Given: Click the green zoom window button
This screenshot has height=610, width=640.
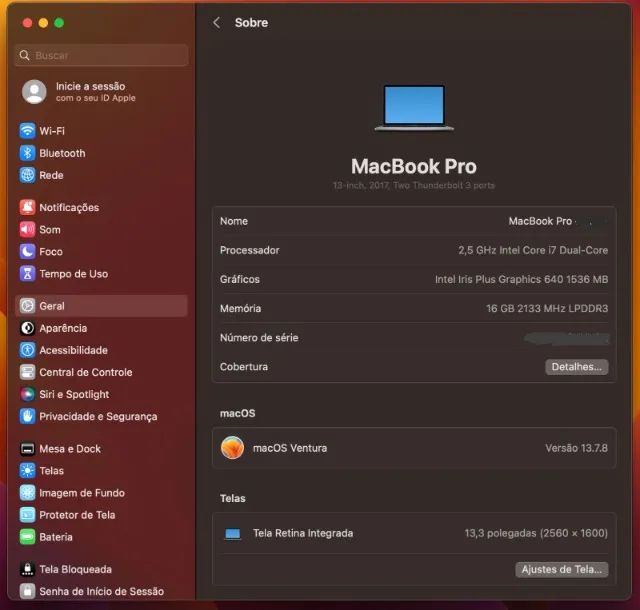Looking at the screenshot, I should click(x=59, y=23).
